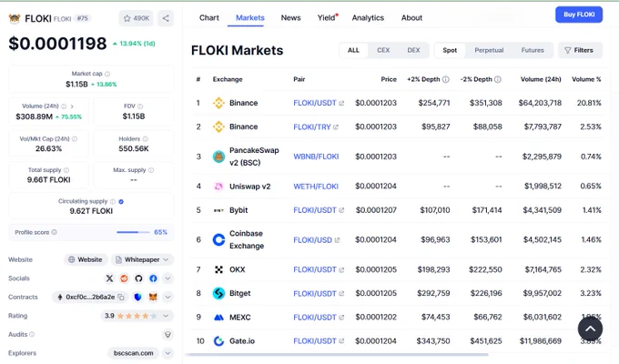Open the Chart tab
Screen dimensions: 619x364
click(x=208, y=18)
